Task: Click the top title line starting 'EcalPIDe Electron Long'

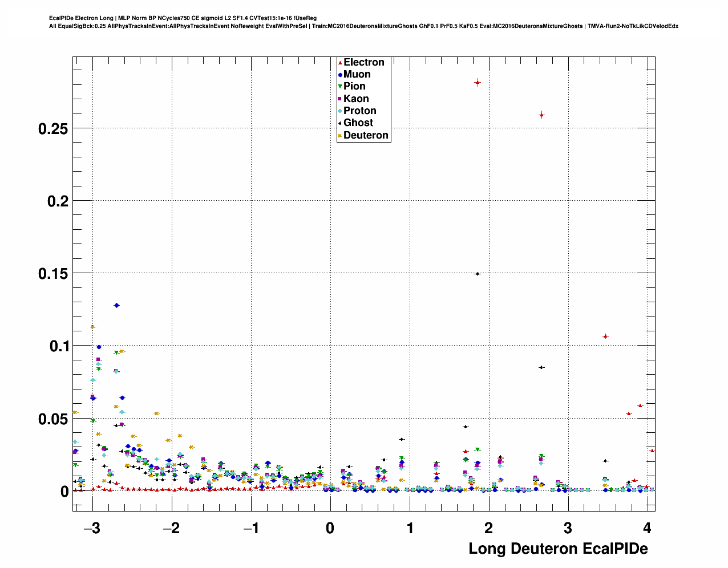Action: tap(183, 18)
